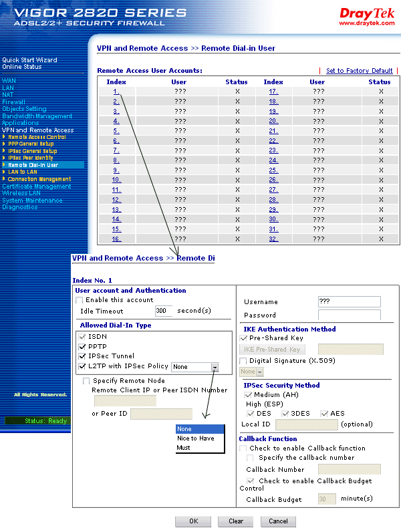Focus the Password input field

click(x=350, y=315)
